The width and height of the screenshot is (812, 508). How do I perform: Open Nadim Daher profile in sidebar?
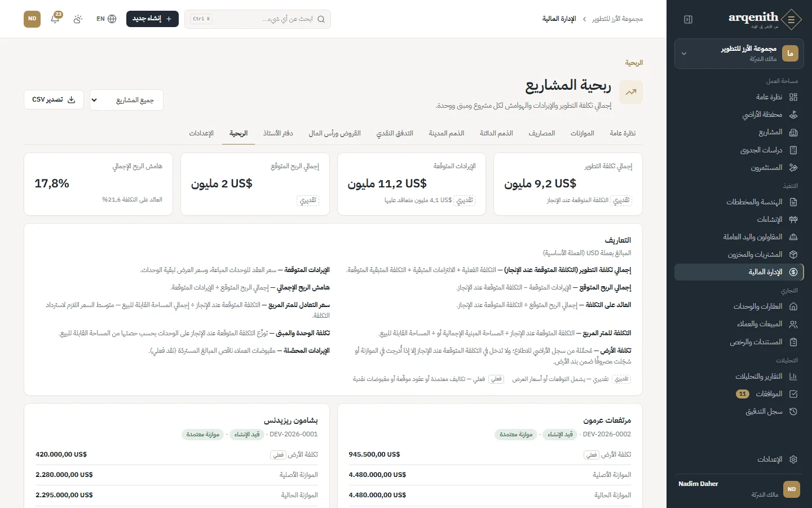[x=739, y=489]
